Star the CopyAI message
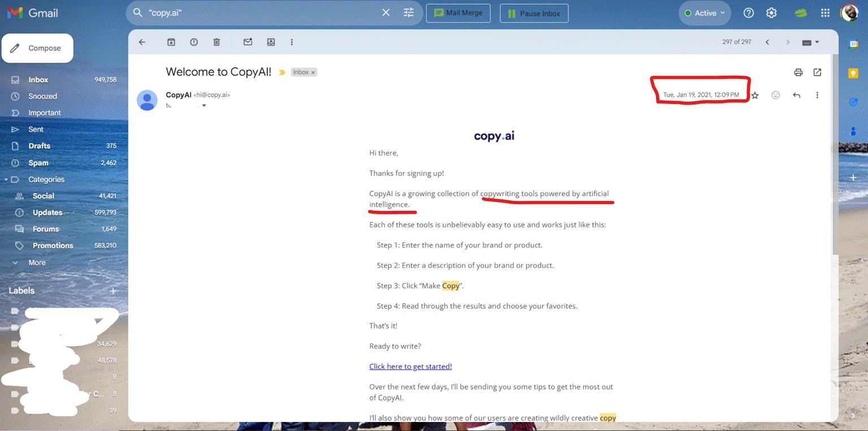Viewport: 868px width, 431px height. tap(755, 95)
